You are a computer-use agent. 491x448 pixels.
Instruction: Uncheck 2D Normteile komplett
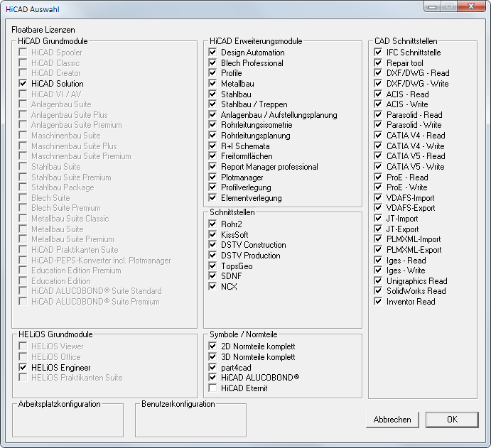(212, 346)
